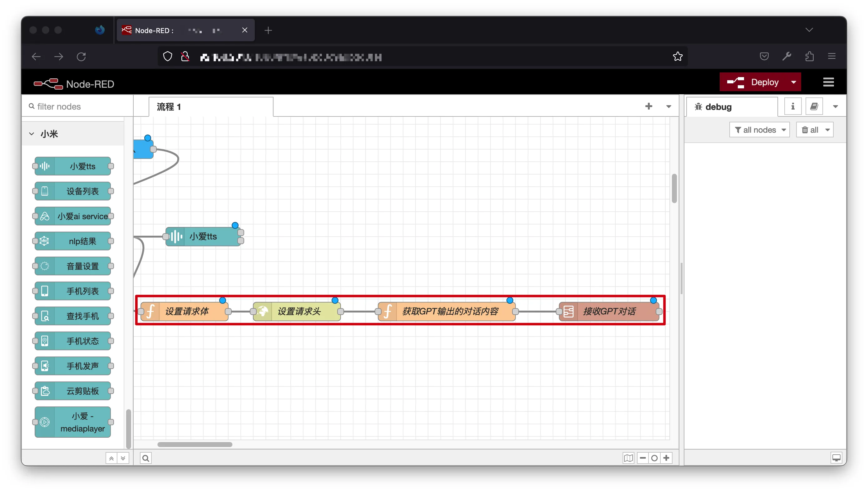Select the 接收GPT对话 node on canvas
Screen dimensions: 868x492
(609, 311)
